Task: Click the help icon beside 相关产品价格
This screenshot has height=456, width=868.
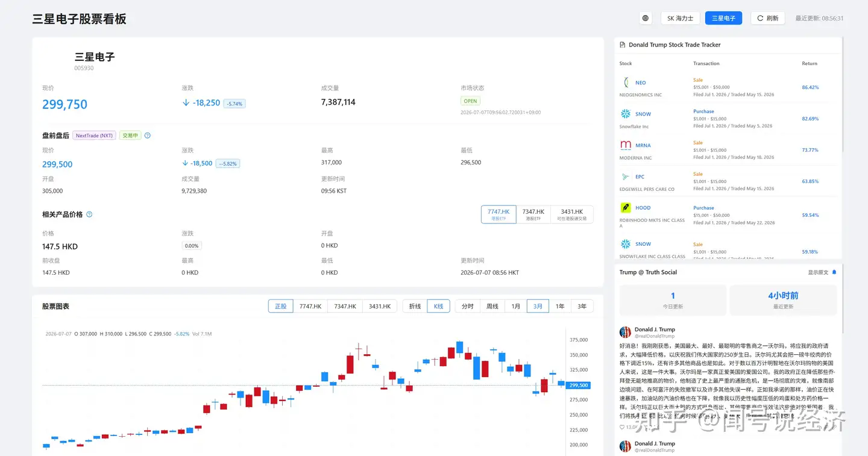Action: coord(89,214)
